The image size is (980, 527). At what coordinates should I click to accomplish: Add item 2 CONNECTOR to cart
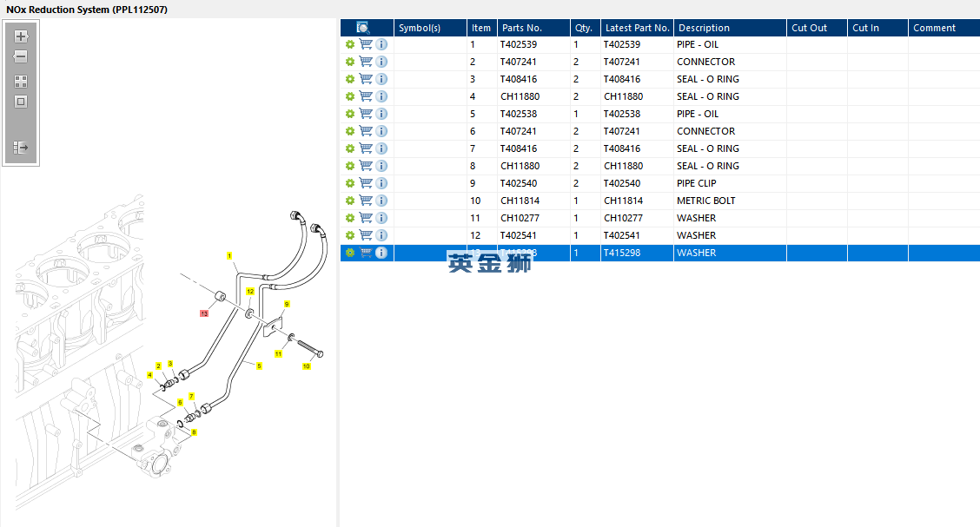[367, 62]
